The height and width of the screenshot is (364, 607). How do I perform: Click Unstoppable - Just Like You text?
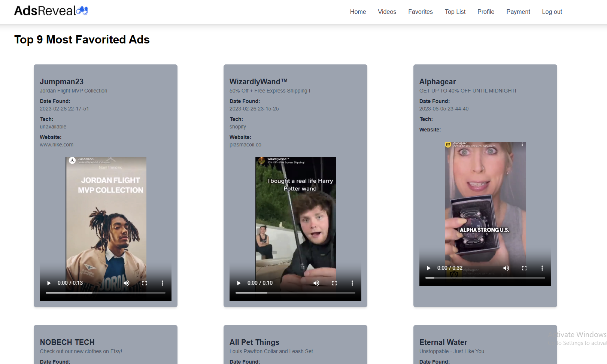pyautogui.click(x=452, y=351)
